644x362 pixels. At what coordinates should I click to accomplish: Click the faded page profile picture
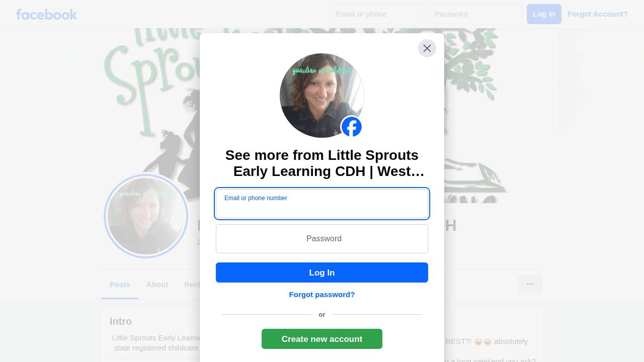146,216
